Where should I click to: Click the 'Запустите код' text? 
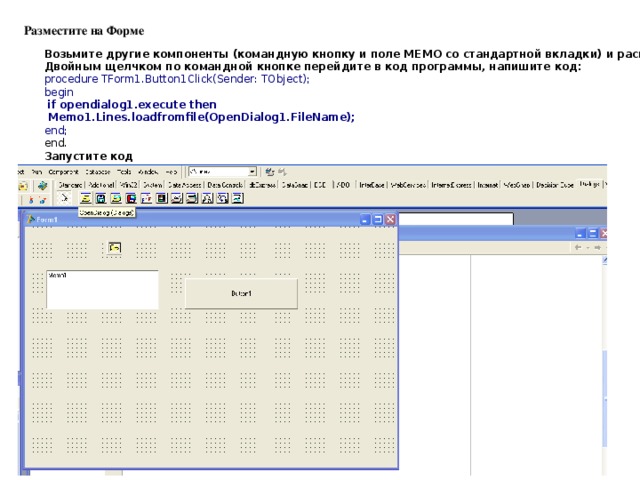(89, 156)
